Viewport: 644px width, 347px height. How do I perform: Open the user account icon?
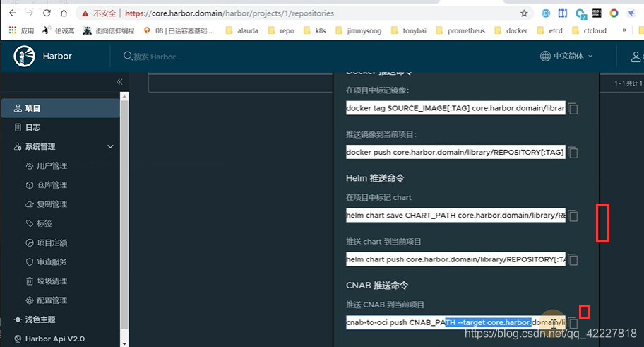tap(636, 57)
